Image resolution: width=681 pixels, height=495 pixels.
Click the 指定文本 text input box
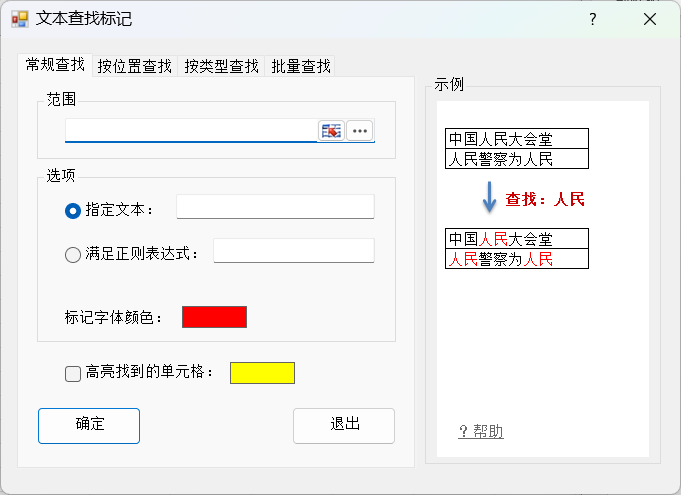(x=275, y=207)
